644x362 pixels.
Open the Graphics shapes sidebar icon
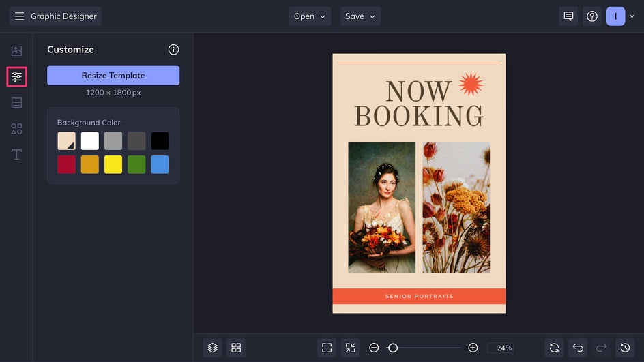16,129
